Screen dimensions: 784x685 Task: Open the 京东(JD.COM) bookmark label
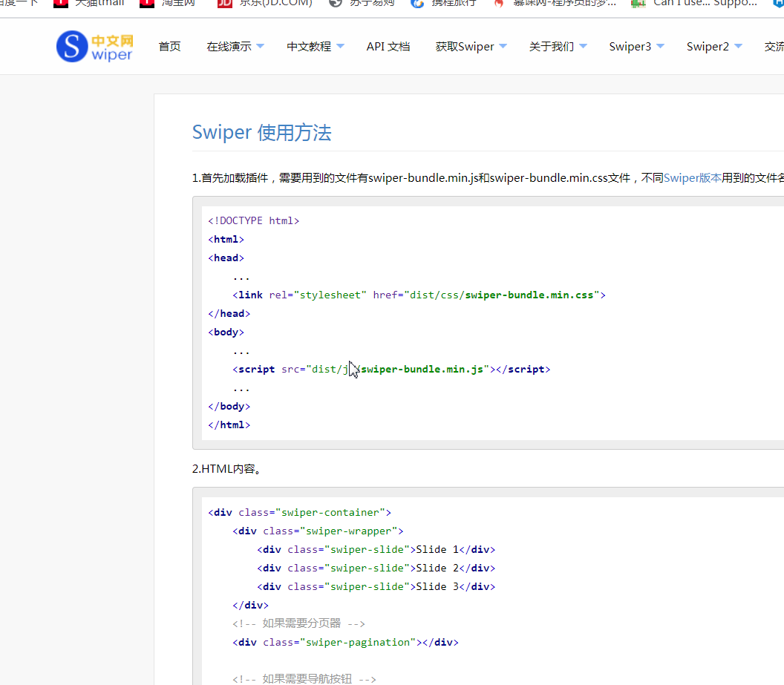276,3
